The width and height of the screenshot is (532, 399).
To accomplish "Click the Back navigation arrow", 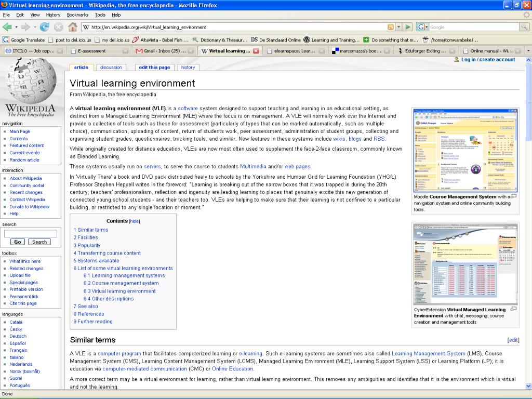I will 6,27.
